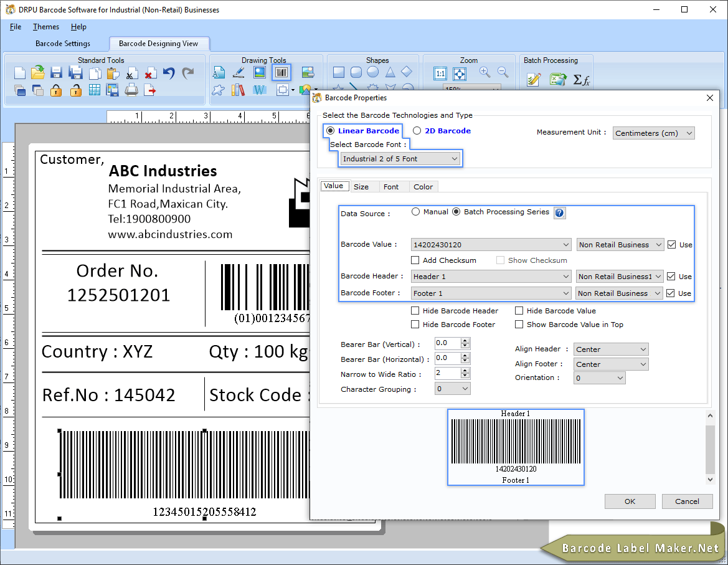Cut the selection with scissors icon
The height and width of the screenshot is (565, 728).
click(x=131, y=74)
